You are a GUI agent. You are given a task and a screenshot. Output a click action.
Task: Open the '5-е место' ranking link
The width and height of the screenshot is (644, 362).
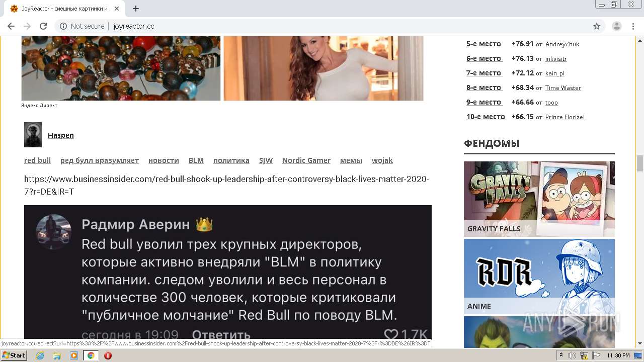pyautogui.click(x=484, y=44)
